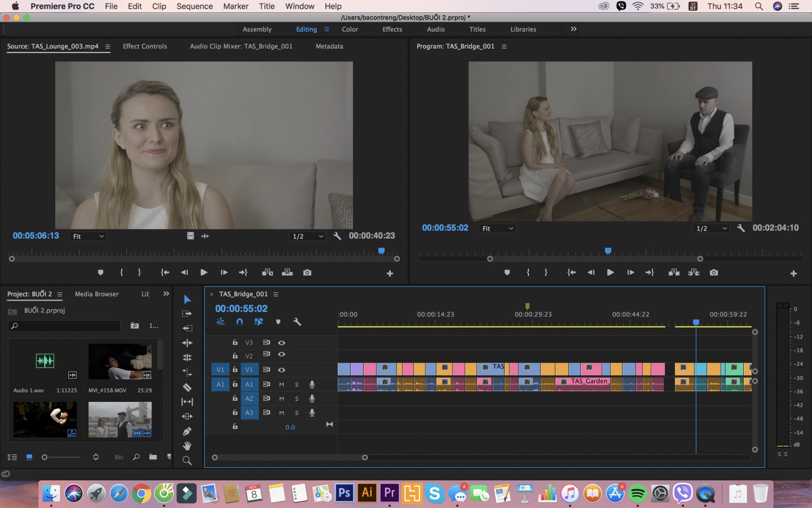Screen dimensions: 812x508
Task: Open Program monitor button editor plus
Action: [x=794, y=273]
